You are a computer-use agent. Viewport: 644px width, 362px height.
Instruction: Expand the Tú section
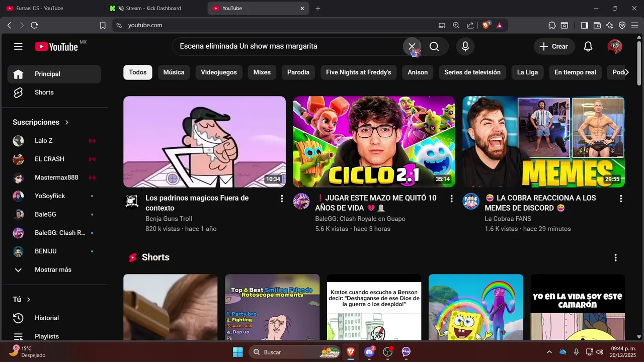(22, 300)
